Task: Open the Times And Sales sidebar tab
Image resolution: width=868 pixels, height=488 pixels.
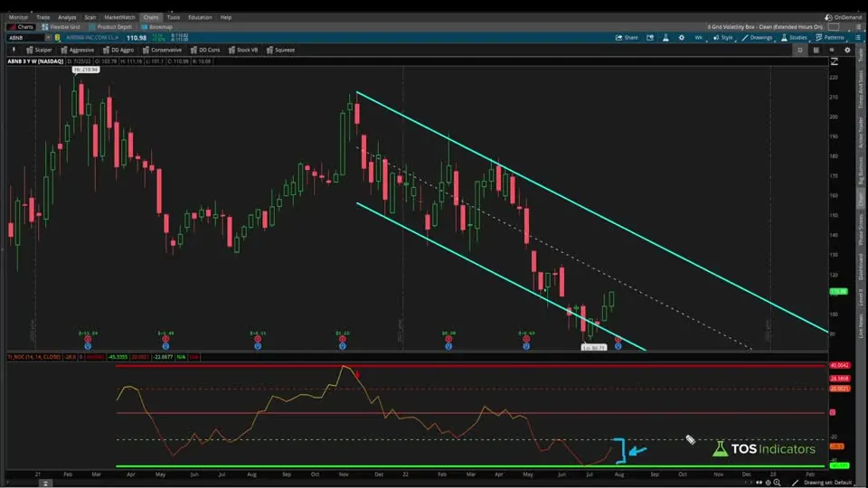Action: [861, 89]
